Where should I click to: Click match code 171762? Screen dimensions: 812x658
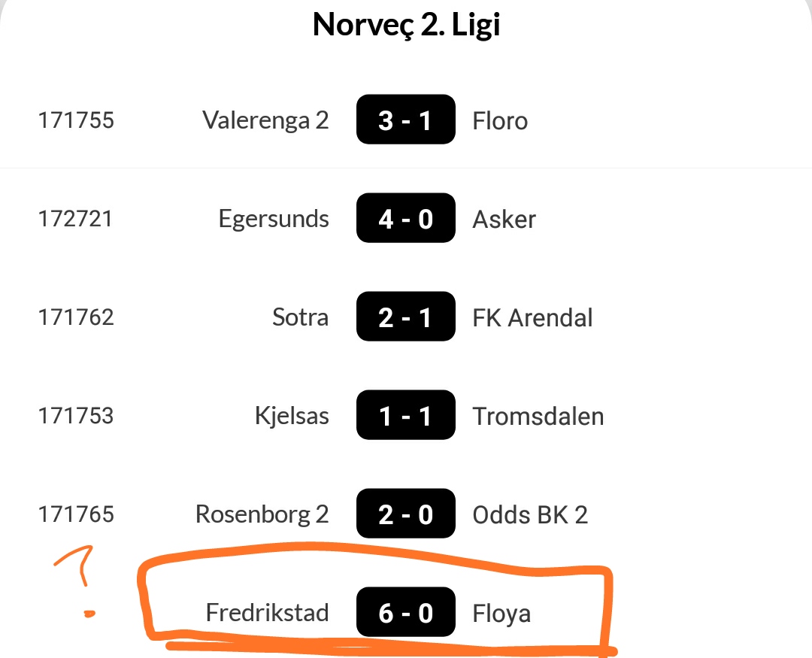76,317
